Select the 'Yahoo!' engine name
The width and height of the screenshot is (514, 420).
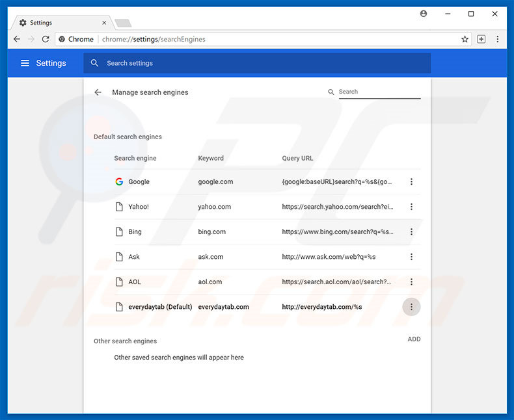tap(139, 207)
